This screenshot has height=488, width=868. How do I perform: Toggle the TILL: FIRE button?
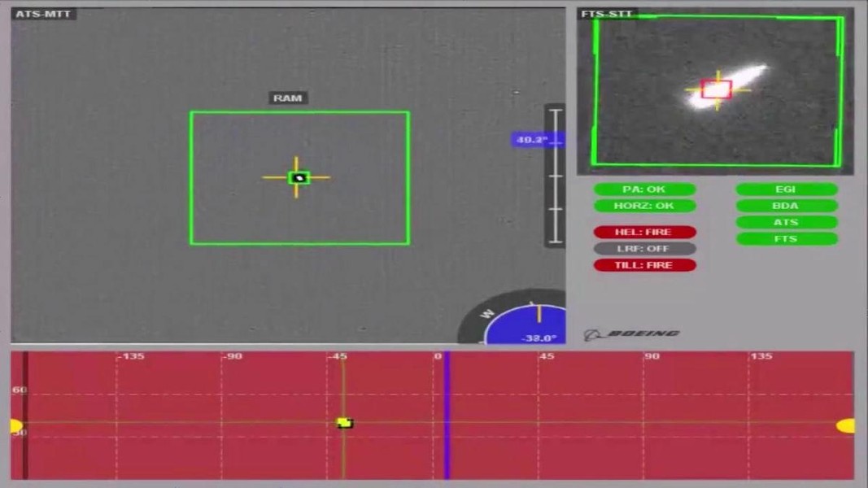(x=644, y=265)
